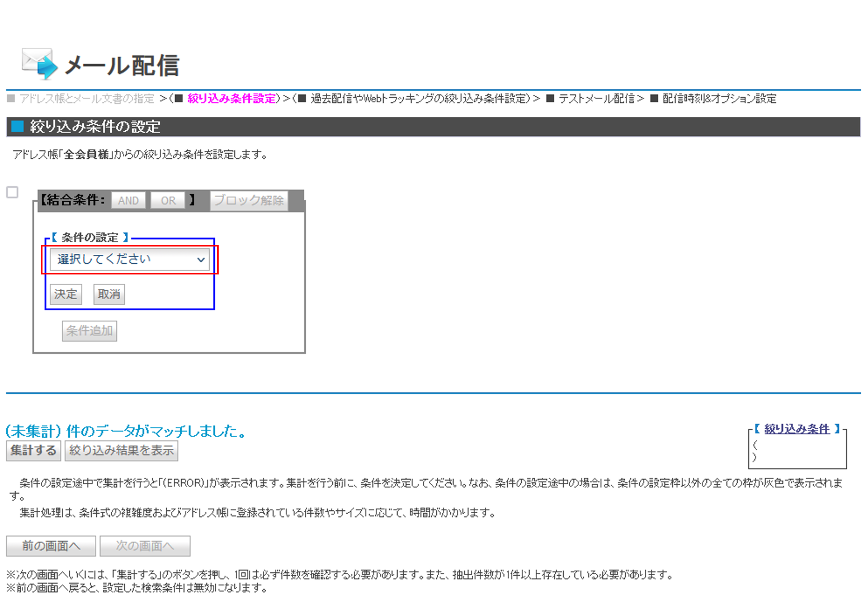Confirm the condition with 決定

point(65,294)
